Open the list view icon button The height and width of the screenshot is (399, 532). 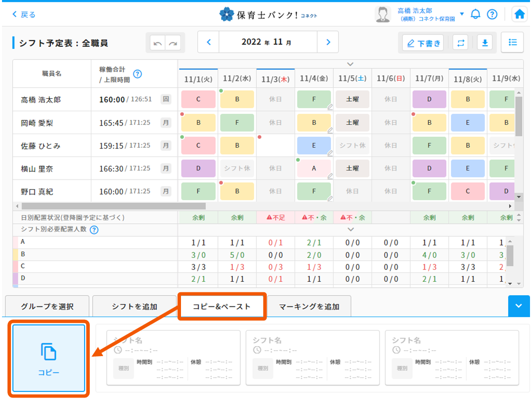pyautogui.click(x=512, y=42)
